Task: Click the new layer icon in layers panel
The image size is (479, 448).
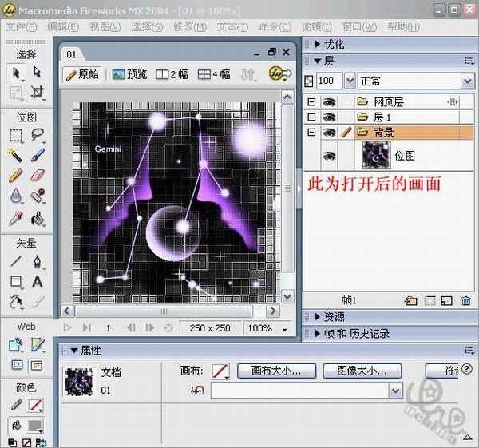Action: tap(411, 300)
